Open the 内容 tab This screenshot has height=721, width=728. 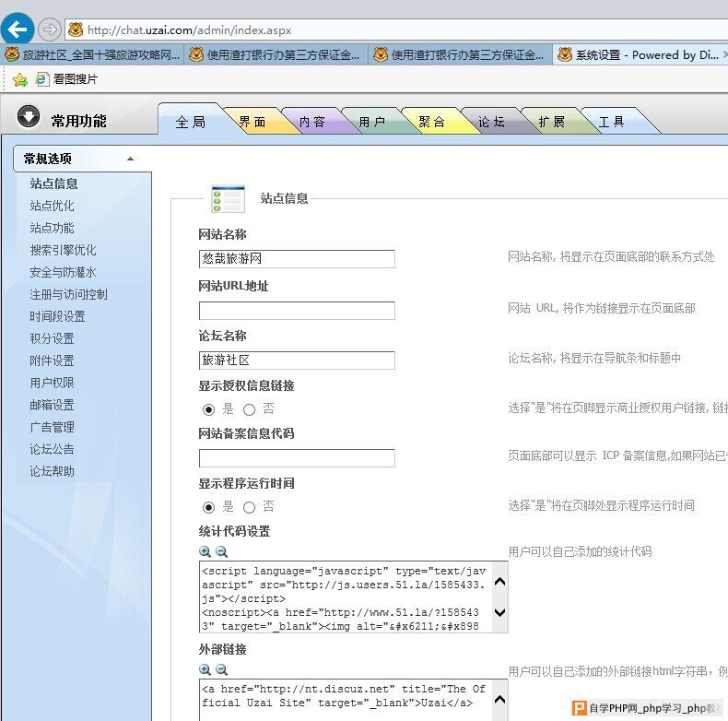(312, 122)
